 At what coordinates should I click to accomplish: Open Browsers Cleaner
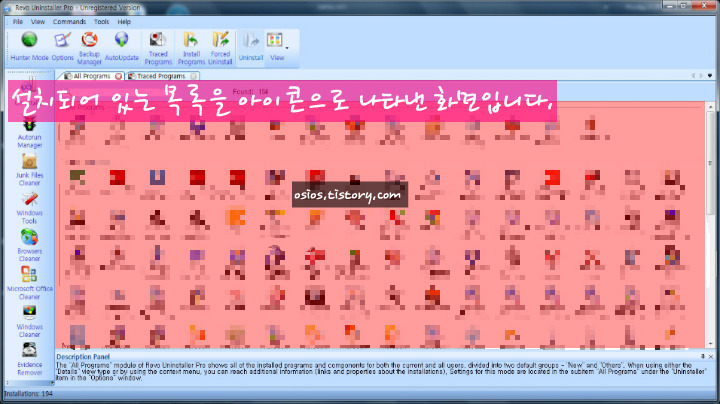(29, 246)
